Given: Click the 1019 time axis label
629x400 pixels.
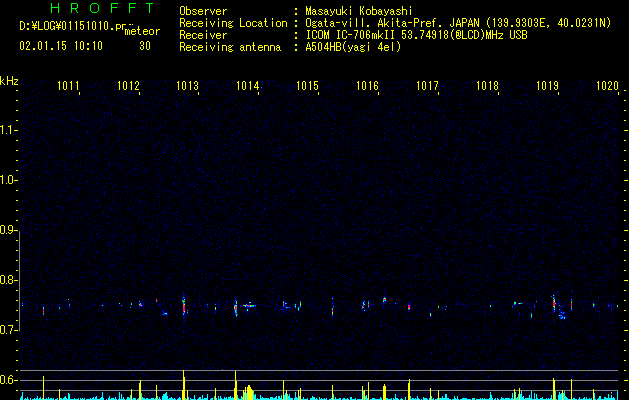Looking at the screenshot, I should coord(547,86).
